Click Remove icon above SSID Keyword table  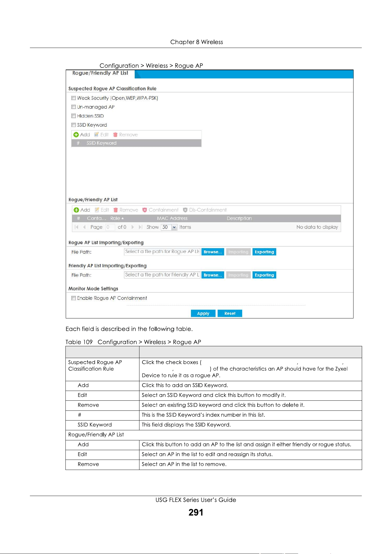pos(115,135)
